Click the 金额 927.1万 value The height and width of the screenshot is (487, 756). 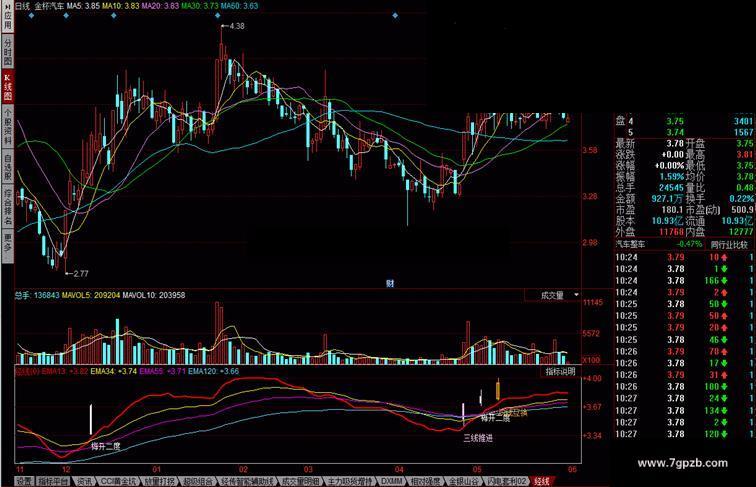coord(668,199)
